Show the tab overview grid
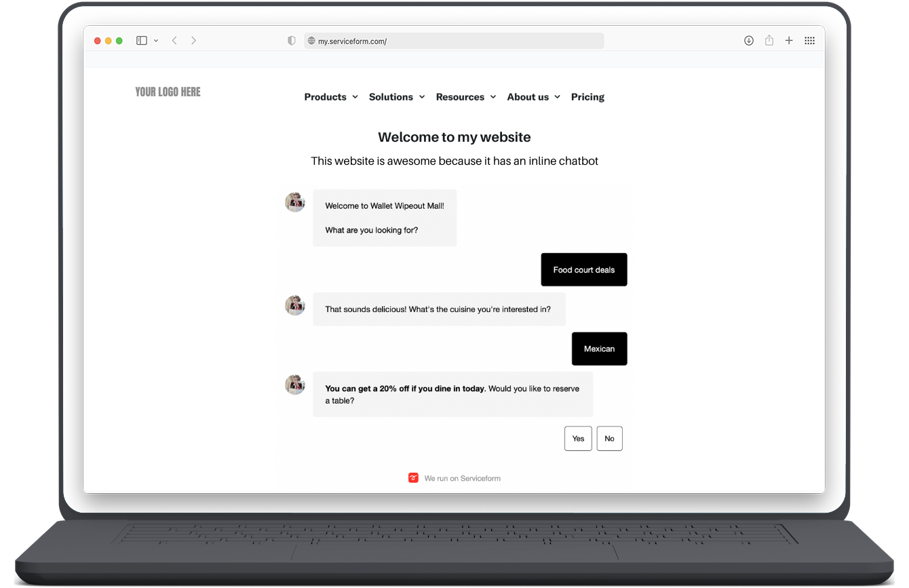The height and width of the screenshot is (588, 909). (x=809, y=41)
